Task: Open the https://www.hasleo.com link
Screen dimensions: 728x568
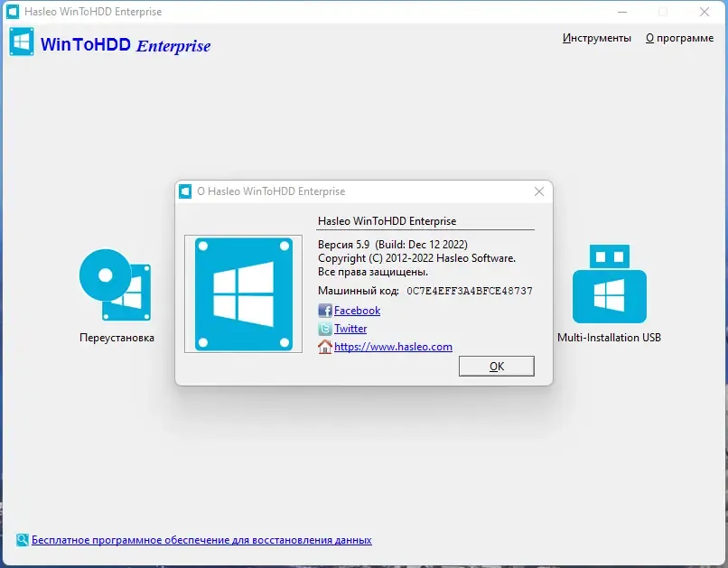Action: point(393,347)
